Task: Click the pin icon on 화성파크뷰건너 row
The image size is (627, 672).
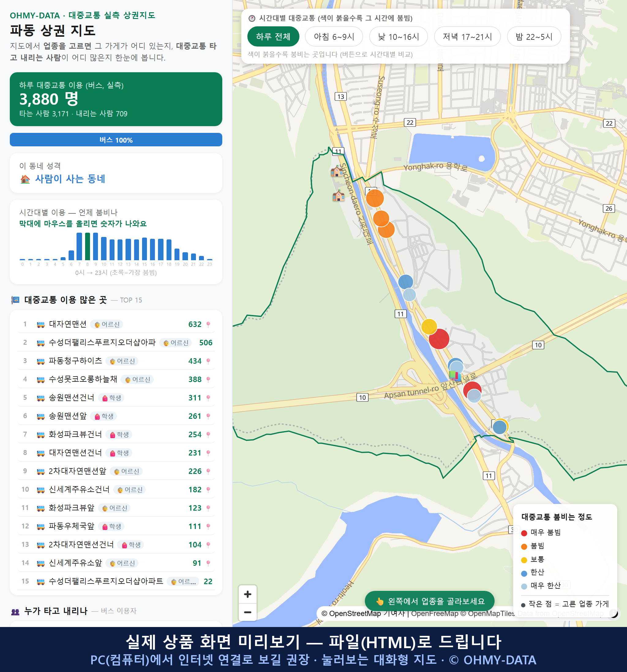Action: [x=208, y=434]
